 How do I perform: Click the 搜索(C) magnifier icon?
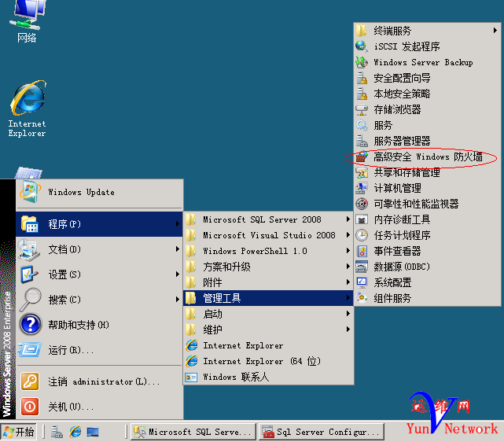click(30, 300)
